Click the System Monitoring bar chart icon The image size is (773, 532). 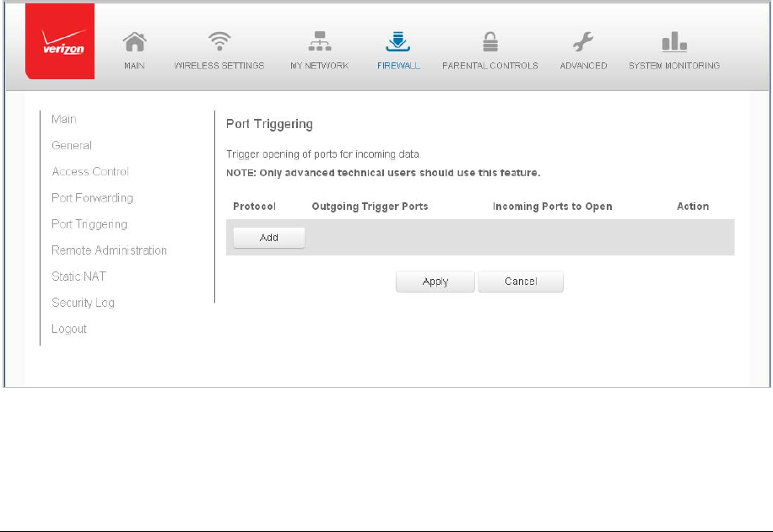[674, 42]
